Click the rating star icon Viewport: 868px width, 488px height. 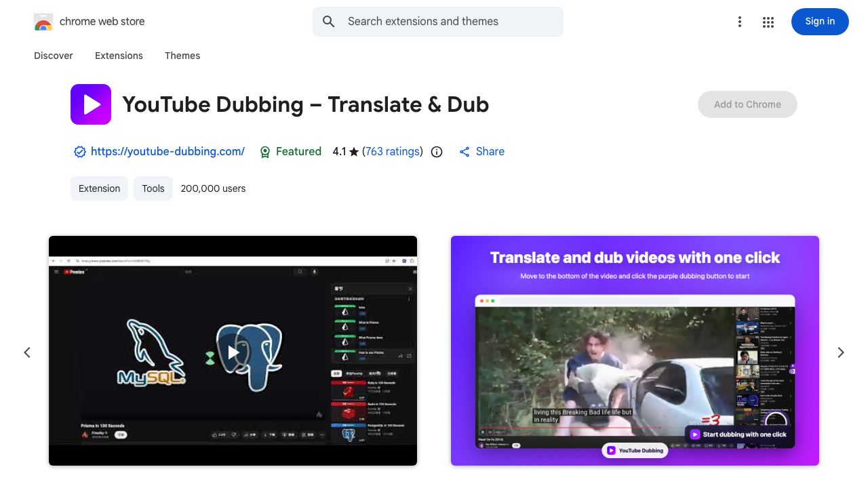pos(354,152)
